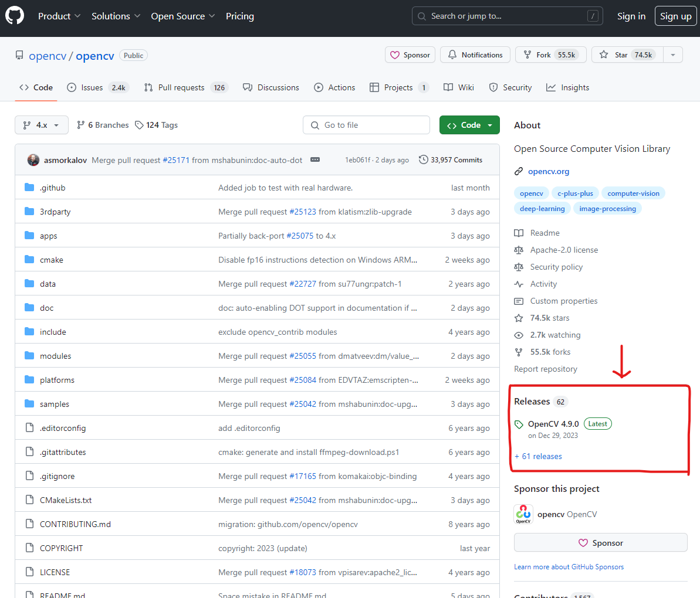View the 33,957 Commits history
Image resolution: width=700 pixels, height=598 pixels.
[451, 159]
